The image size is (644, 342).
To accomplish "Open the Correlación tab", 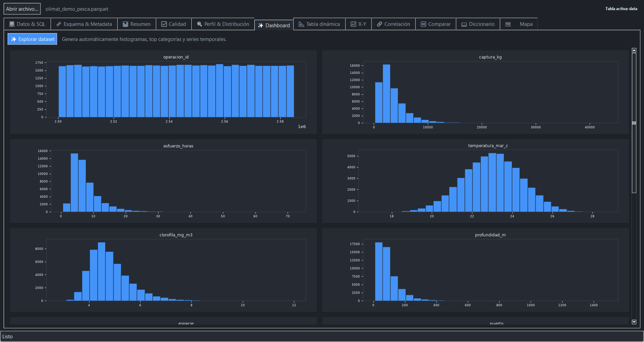I will pos(394,24).
